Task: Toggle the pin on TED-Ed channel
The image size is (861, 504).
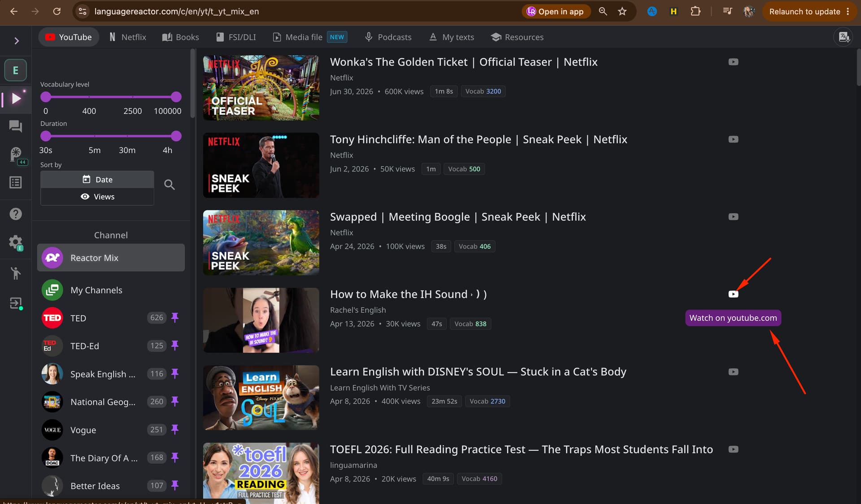Action: coord(175,345)
